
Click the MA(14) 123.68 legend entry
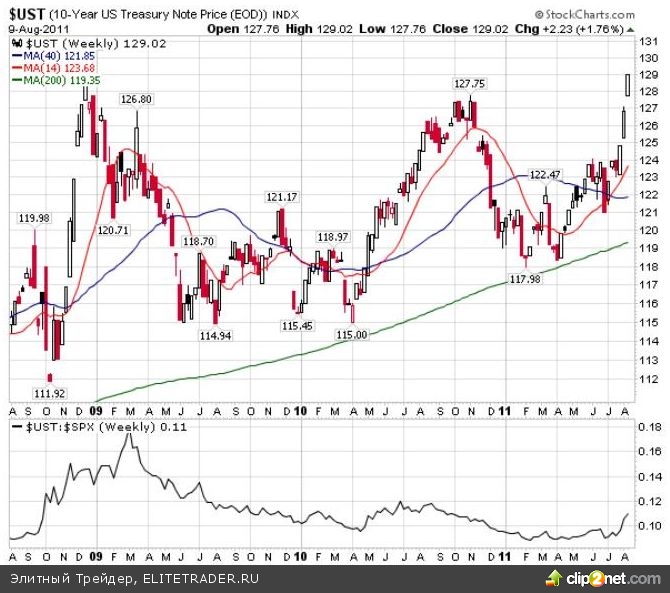[54, 68]
